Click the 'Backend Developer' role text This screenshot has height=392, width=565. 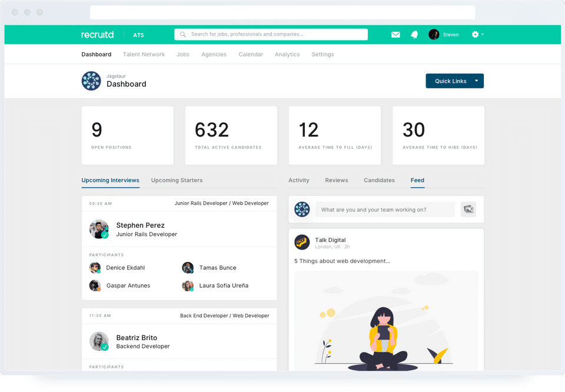[x=142, y=346]
